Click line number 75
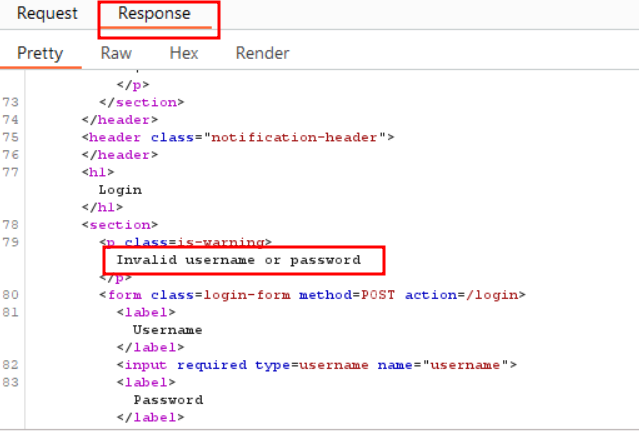Screen dimensions: 639x432 (x=11, y=137)
